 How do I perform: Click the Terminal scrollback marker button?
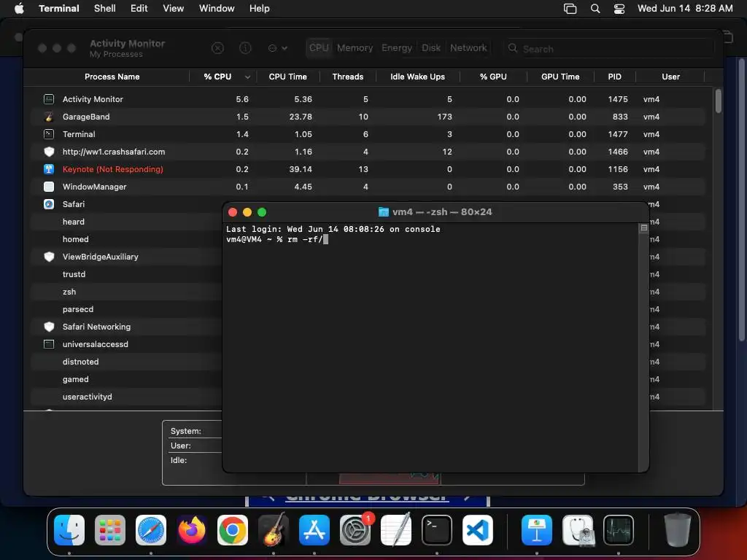tap(644, 228)
